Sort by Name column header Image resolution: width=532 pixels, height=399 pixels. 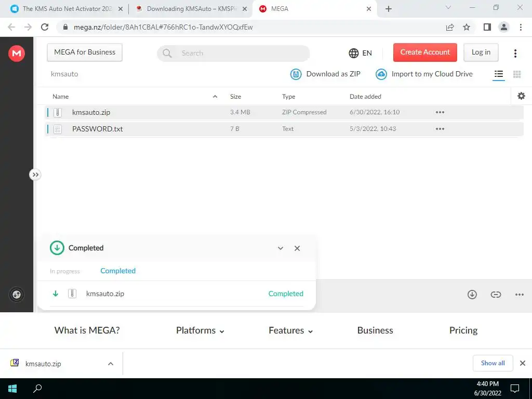coord(60,97)
